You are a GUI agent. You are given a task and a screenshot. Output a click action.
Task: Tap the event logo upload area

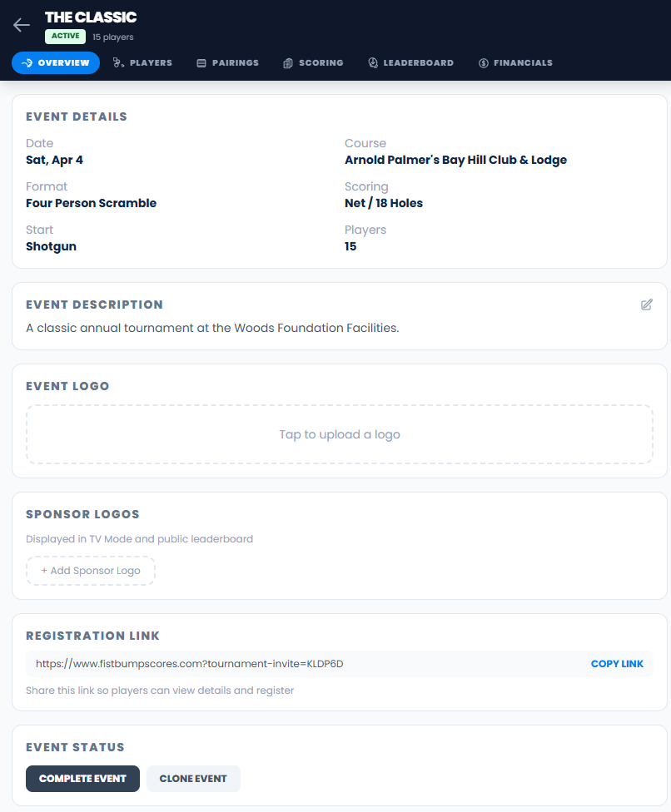[x=340, y=434]
